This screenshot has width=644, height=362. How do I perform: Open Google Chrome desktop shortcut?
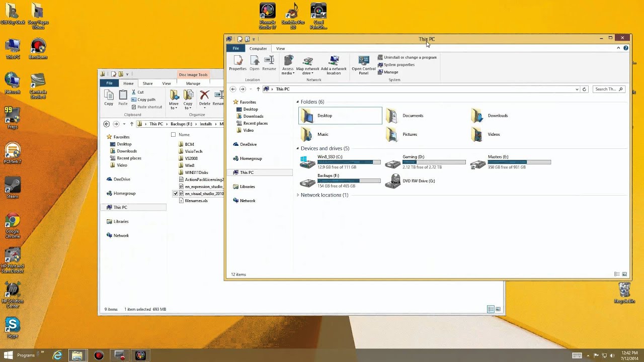click(13, 226)
